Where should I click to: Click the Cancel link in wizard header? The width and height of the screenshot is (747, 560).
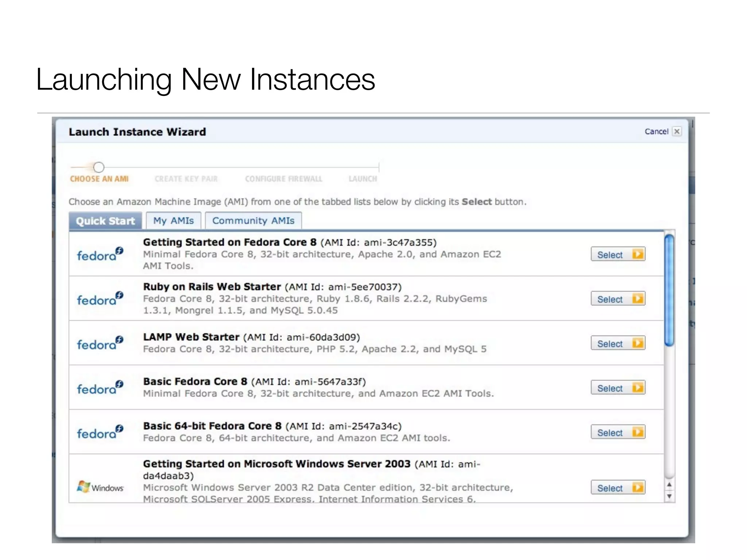(x=656, y=132)
